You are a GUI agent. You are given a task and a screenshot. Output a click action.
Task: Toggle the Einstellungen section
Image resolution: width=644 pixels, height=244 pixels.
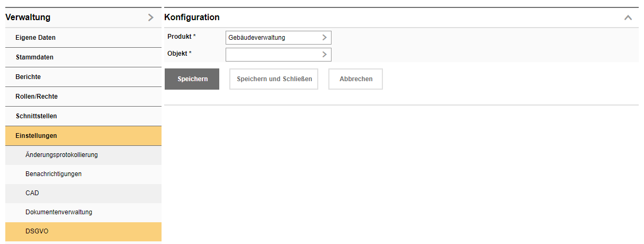point(36,136)
